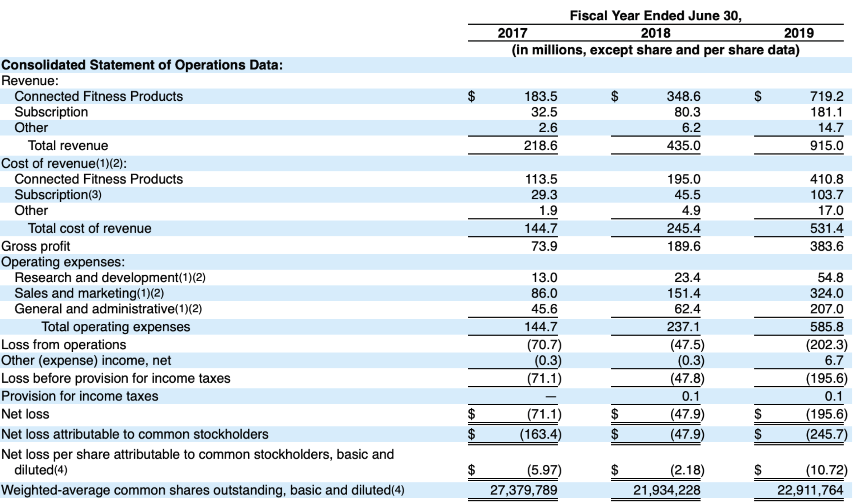Select R&D value 54.8
Screen dimensions: 859x504
830,278
